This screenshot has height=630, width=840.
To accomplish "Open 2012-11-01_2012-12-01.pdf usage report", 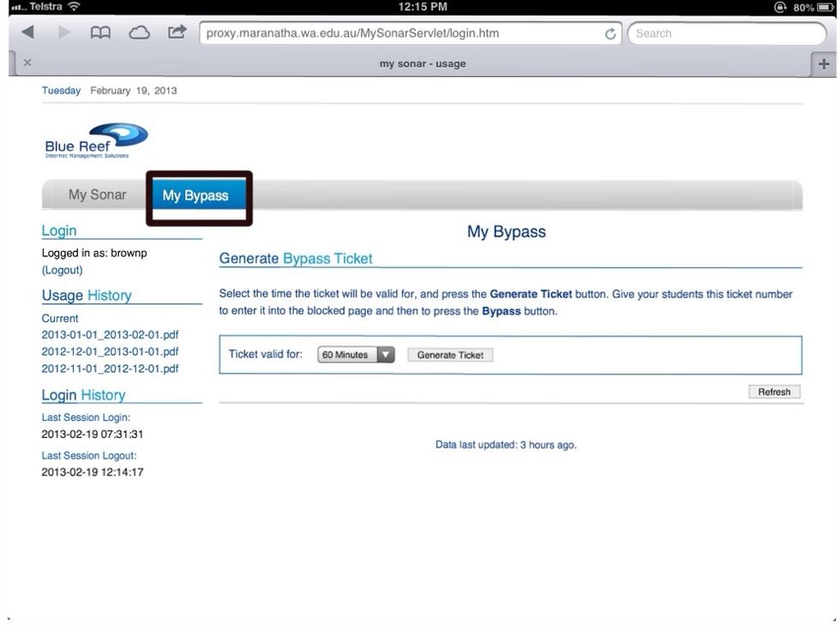I will pos(110,369).
